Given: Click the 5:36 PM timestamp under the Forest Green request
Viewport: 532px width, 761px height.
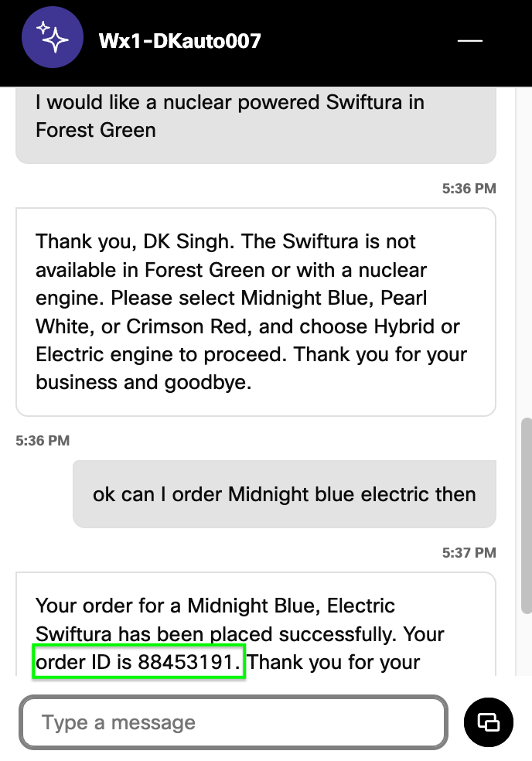Looking at the screenshot, I should pyautogui.click(x=469, y=188).
